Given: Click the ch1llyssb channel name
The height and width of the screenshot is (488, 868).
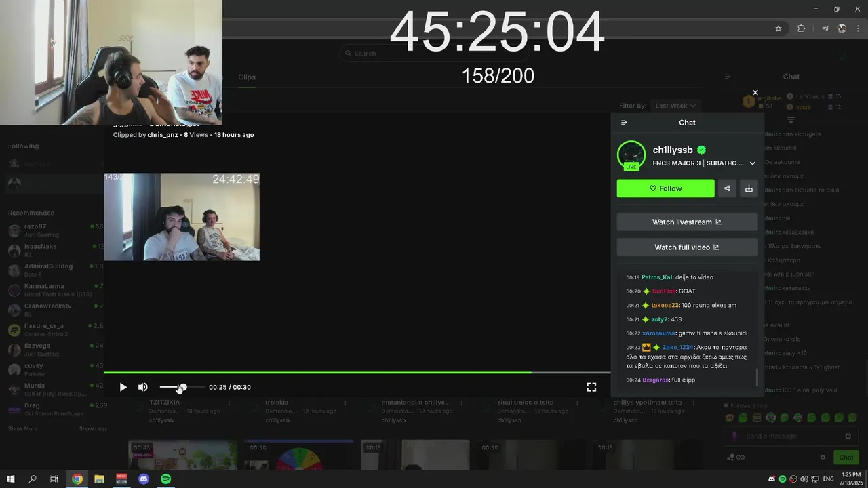Looking at the screenshot, I should coord(673,150).
